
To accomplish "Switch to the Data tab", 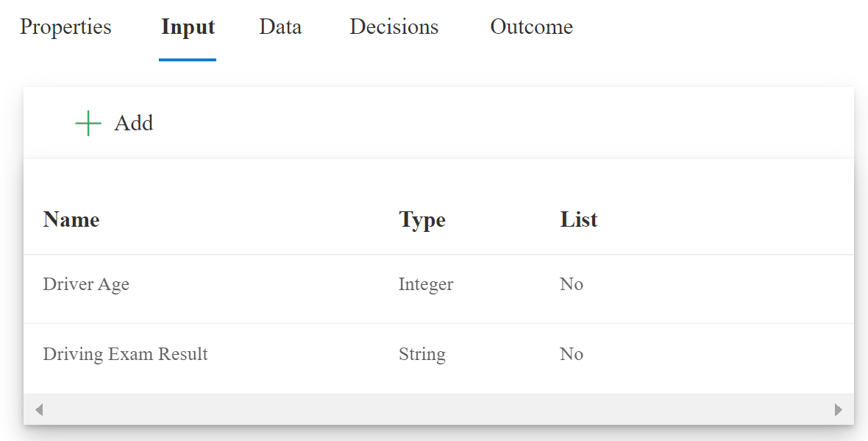I will tap(280, 27).
